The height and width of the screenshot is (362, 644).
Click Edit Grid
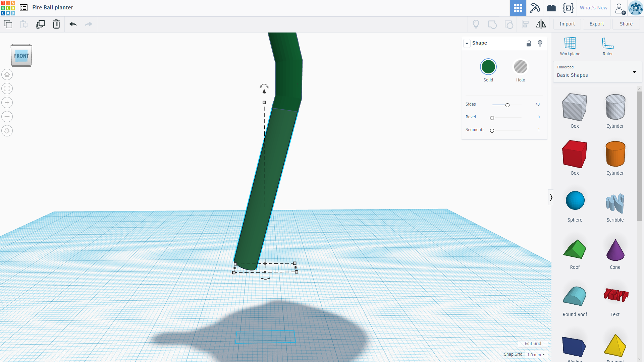click(533, 343)
